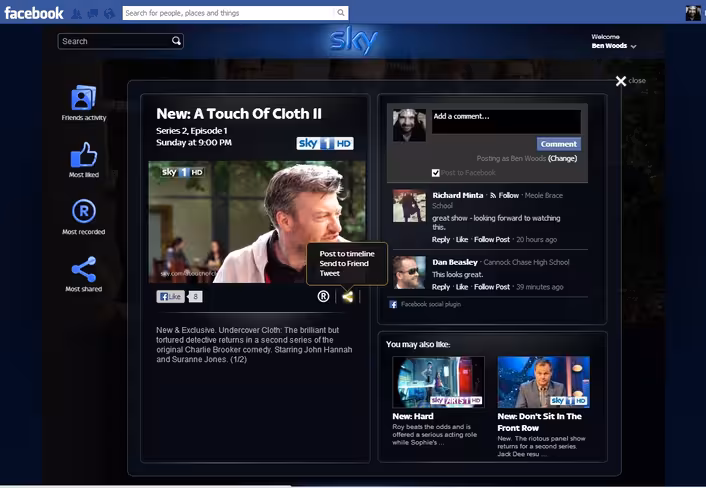The height and width of the screenshot is (488, 706).
Task: Open Dan Beasley's profile name link
Action: click(x=455, y=262)
